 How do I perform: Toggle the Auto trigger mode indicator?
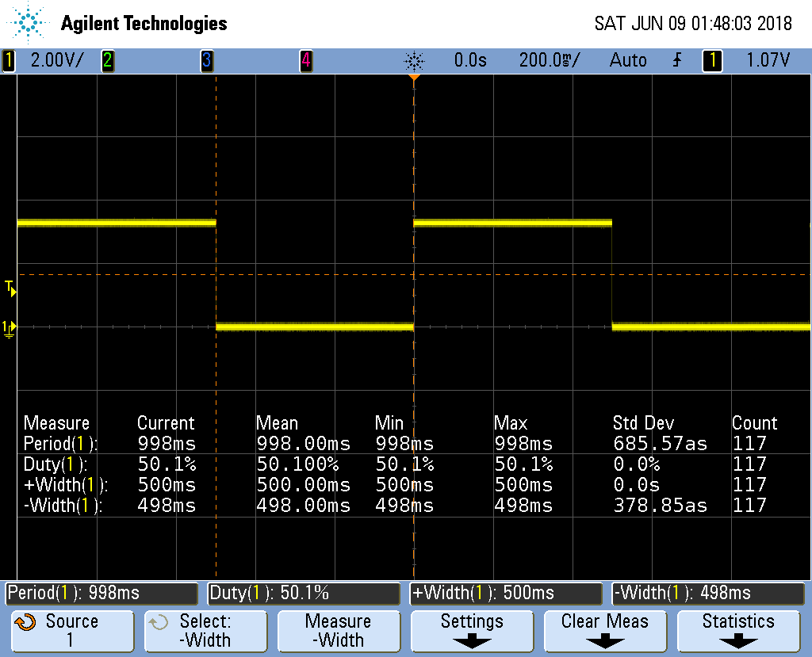[x=628, y=59]
